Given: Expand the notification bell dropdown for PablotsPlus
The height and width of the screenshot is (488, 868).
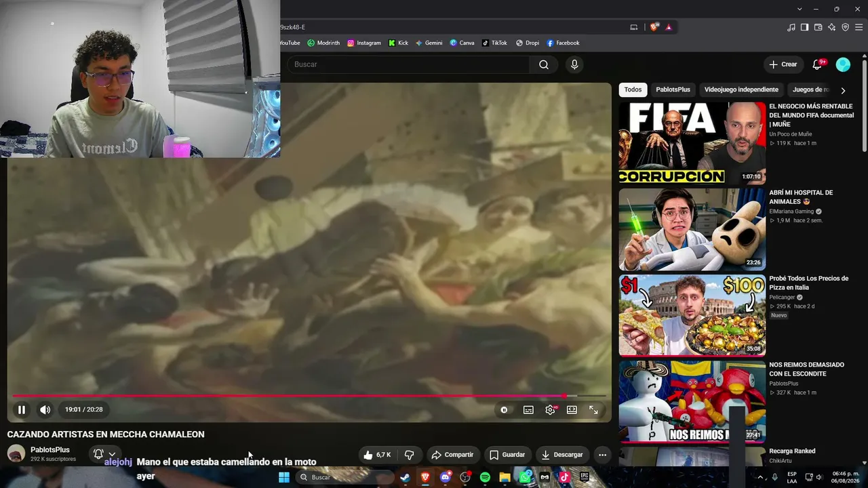Looking at the screenshot, I should click(104, 454).
